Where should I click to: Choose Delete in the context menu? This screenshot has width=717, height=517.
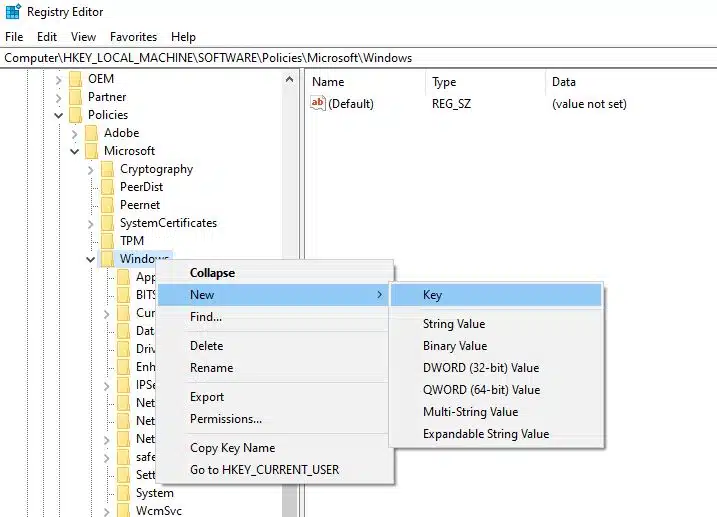coord(275,346)
